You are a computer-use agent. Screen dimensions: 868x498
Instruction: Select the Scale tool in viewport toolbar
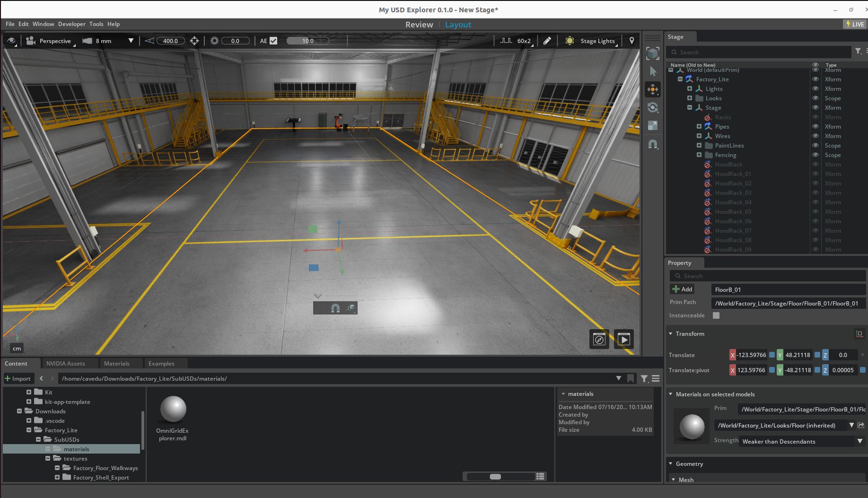[653, 126]
